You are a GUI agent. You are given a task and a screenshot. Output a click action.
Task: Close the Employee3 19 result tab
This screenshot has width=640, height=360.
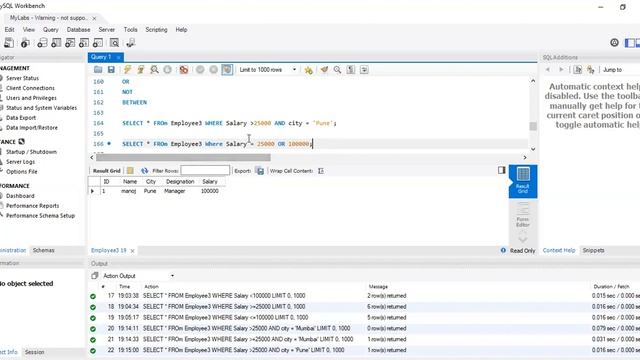click(132, 251)
